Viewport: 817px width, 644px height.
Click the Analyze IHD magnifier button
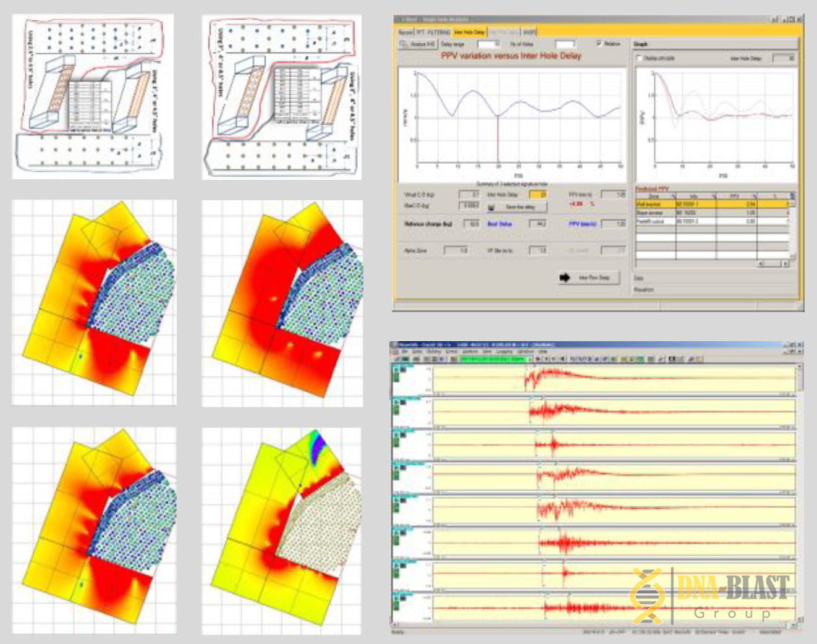pos(418,44)
